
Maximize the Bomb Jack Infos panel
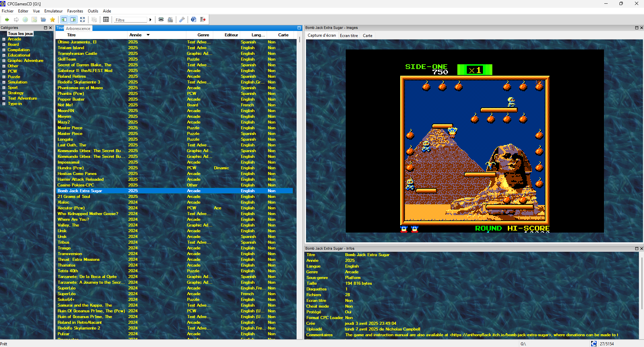pos(637,248)
